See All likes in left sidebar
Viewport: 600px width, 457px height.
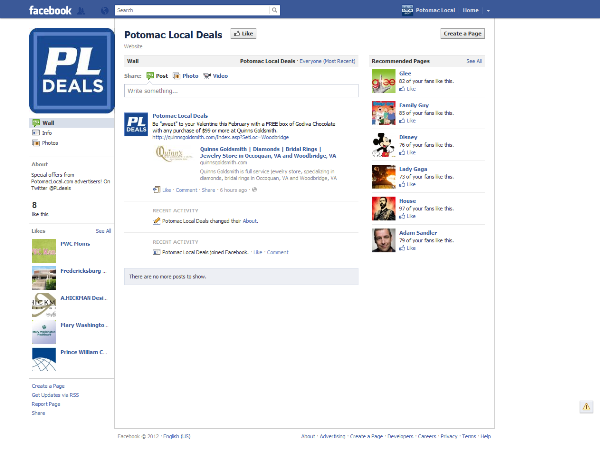(103, 231)
